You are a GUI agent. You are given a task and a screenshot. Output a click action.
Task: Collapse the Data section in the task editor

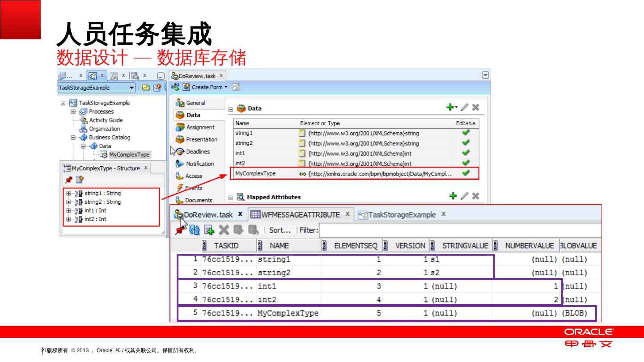(231, 109)
